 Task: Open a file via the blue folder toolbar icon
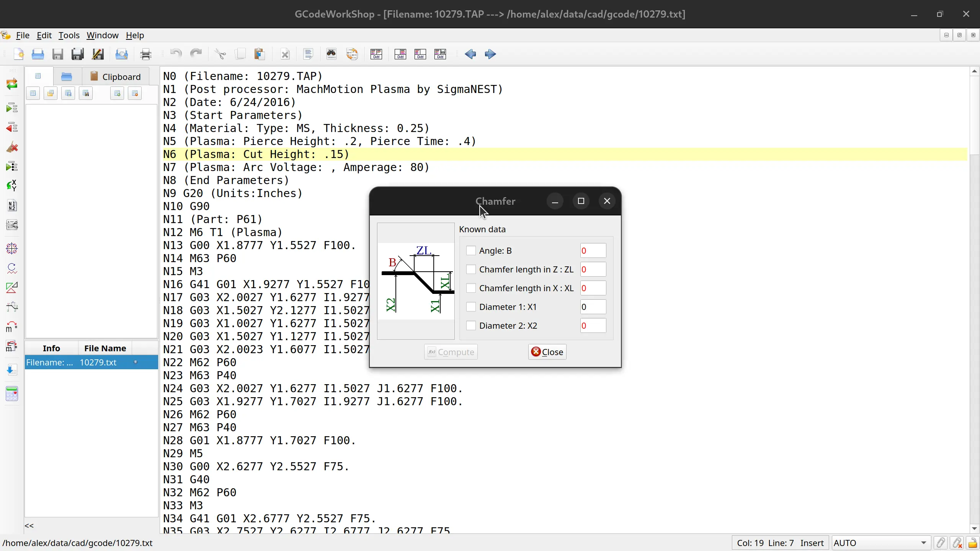coord(38,54)
